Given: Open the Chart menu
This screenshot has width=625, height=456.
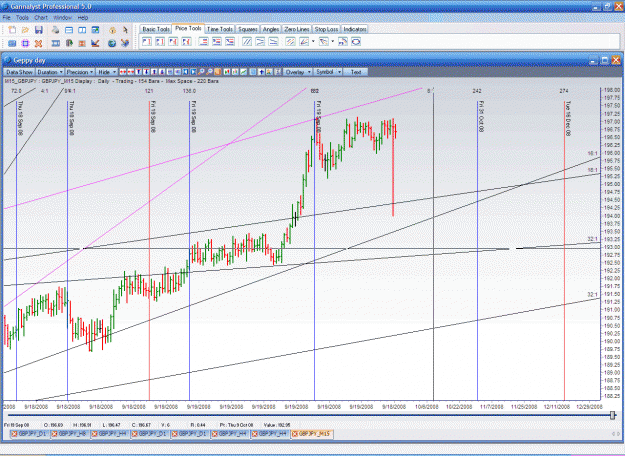Looking at the screenshot, I should click(41, 18).
